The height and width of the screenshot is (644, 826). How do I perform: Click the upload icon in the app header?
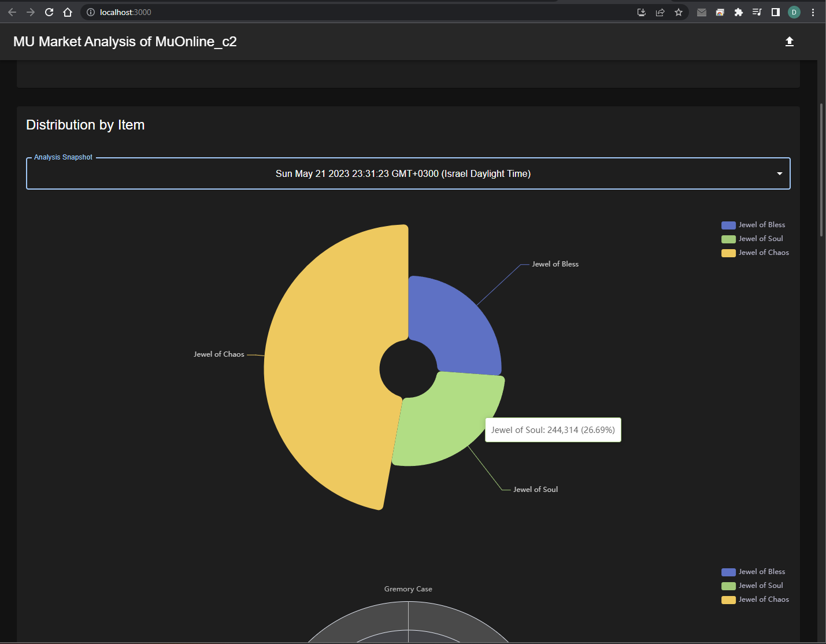coord(789,42)
